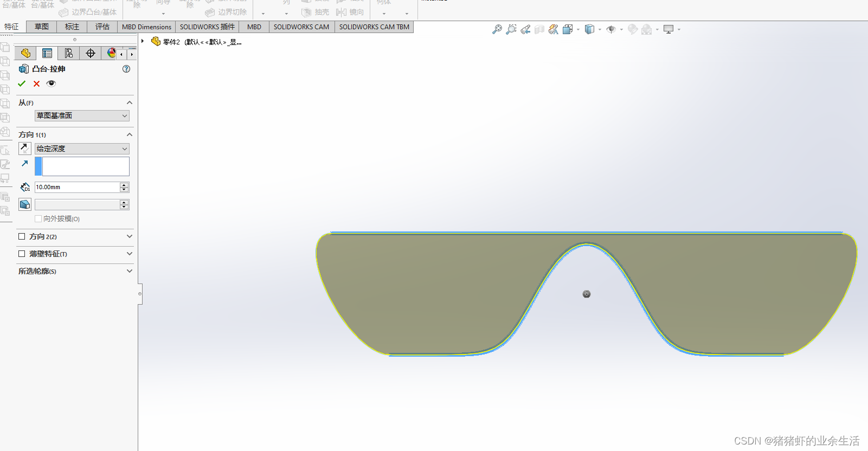Click the Mirror (镜向) tool
This screenshot has height=451, width=868.
(350, 12)
